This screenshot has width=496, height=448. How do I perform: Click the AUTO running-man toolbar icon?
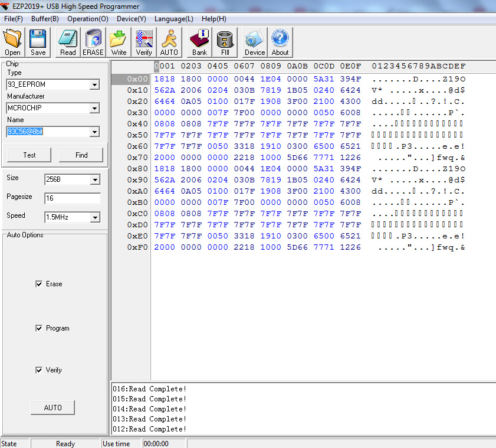(x=169, y=42)
